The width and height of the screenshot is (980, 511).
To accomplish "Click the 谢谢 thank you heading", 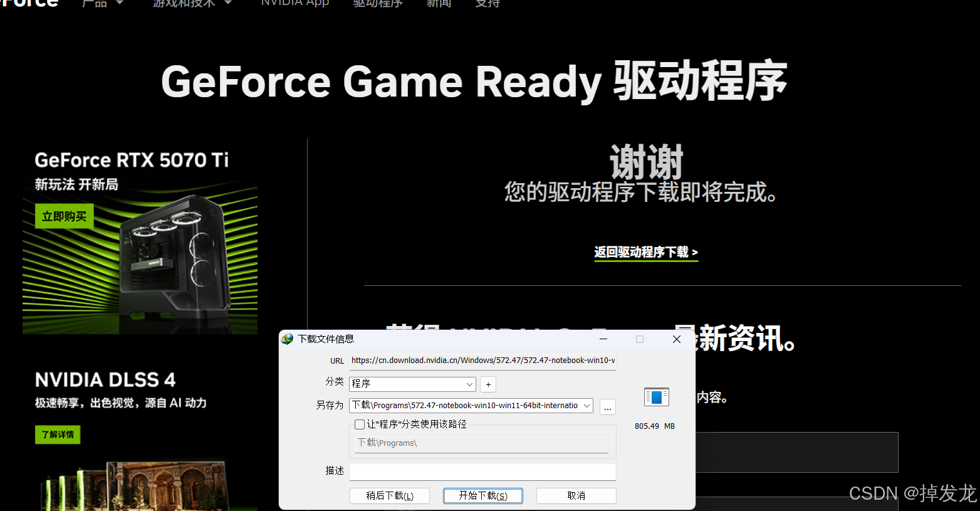I will tap(646, 162).
